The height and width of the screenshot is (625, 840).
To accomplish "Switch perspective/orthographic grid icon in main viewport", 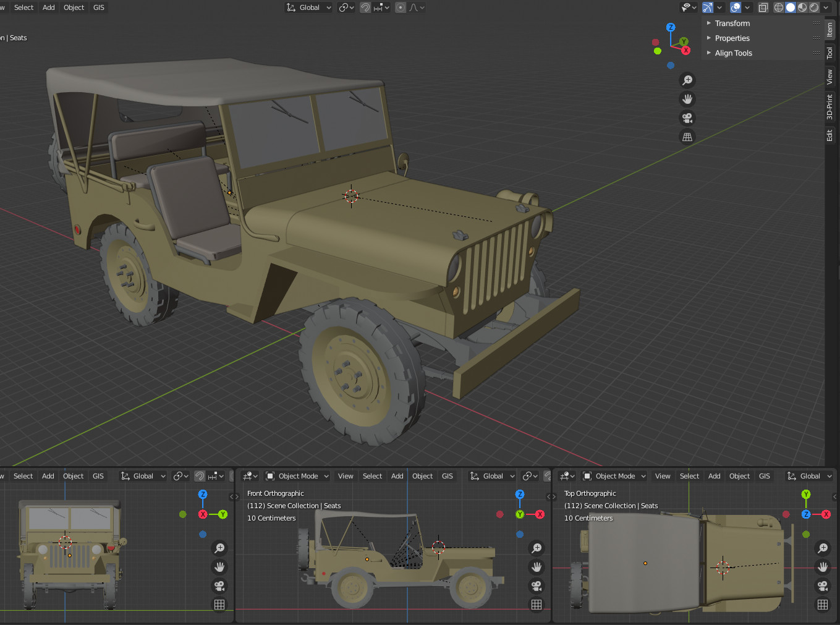I will (x=687, y=137).
